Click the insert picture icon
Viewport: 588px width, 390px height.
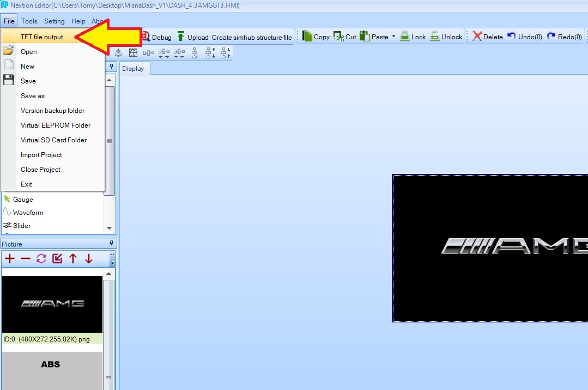click(x=57, y=259)
